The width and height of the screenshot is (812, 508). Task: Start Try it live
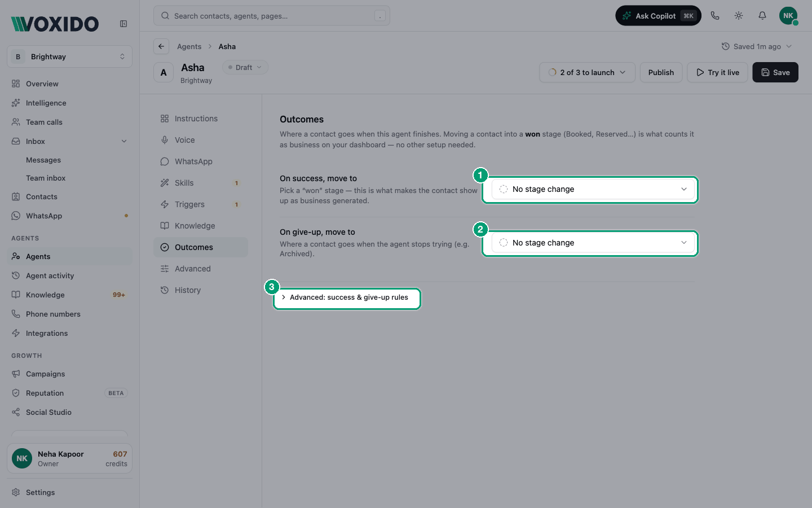(717, 72)
